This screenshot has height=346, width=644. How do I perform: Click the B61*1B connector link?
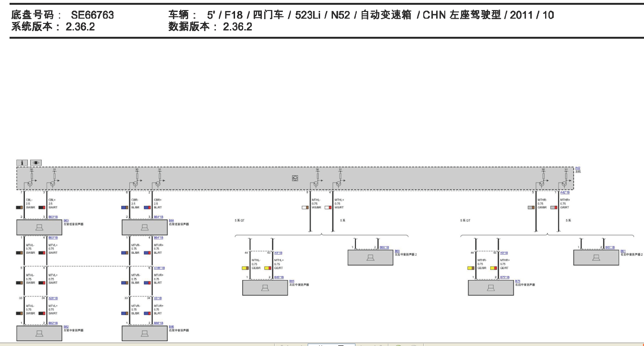610,247
